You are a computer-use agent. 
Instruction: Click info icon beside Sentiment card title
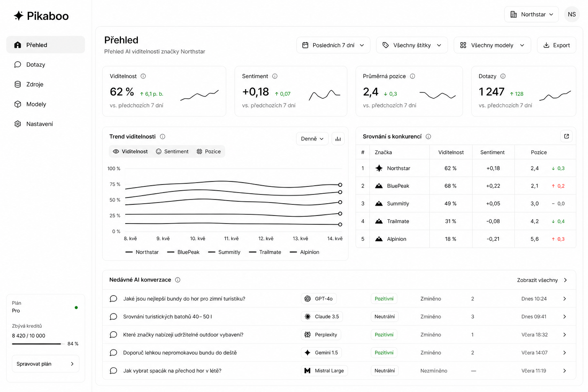click(275, 76)
